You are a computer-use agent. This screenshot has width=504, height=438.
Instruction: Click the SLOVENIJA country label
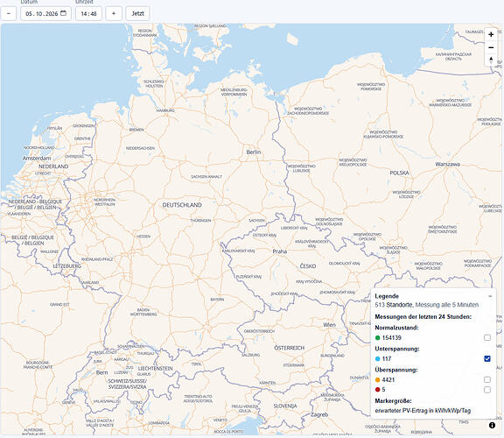[x=285, y=406]
